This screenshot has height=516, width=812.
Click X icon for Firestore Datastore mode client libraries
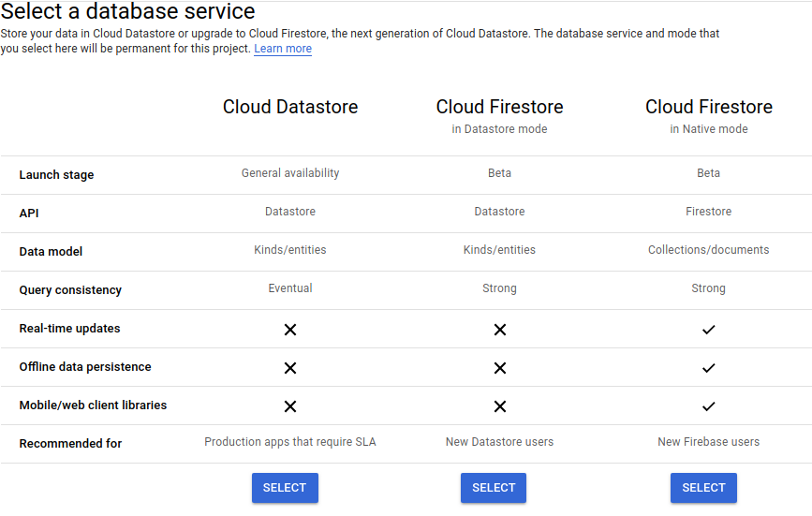[500, 406]
